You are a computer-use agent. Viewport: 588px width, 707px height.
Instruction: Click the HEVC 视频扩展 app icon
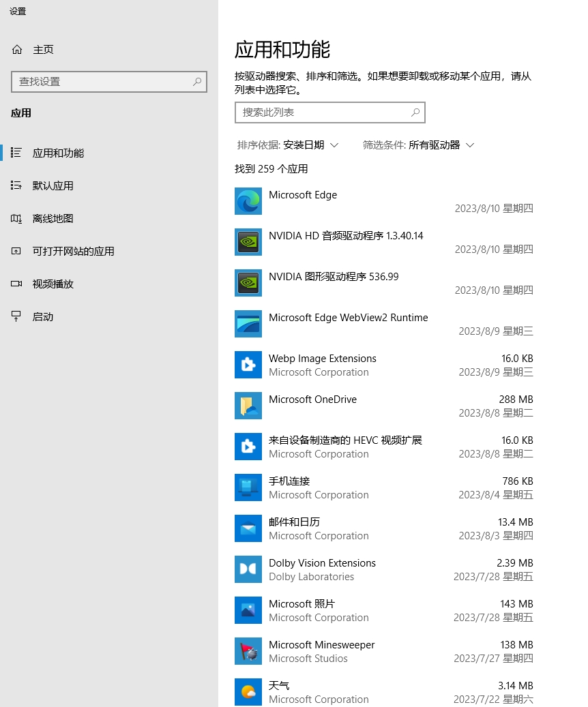[248, 447]
